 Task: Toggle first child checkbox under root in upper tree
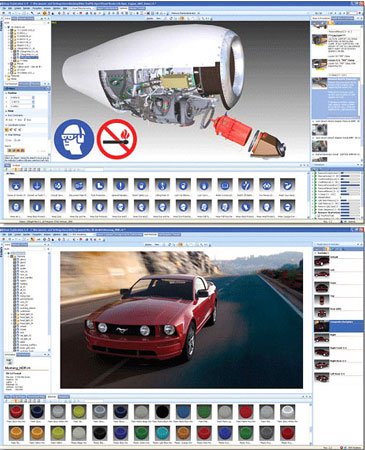pos(11,30)
